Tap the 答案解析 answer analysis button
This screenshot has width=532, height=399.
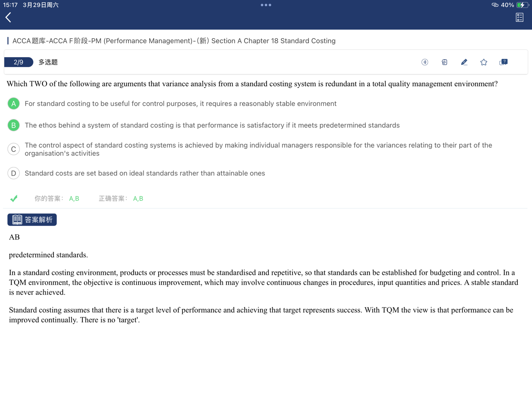click(32, 220)
